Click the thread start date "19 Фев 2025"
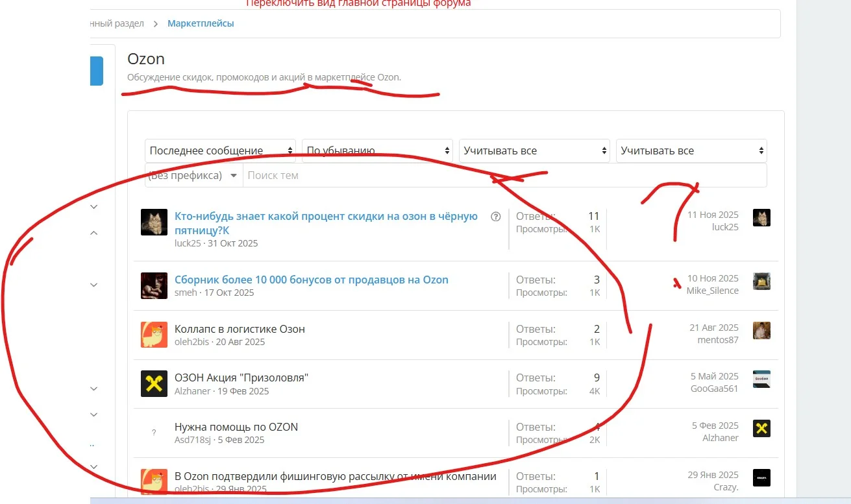 (243, 391)
